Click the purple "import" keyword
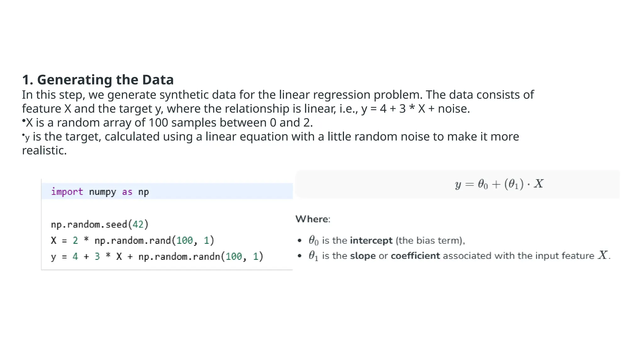 [x=67, y=192]
